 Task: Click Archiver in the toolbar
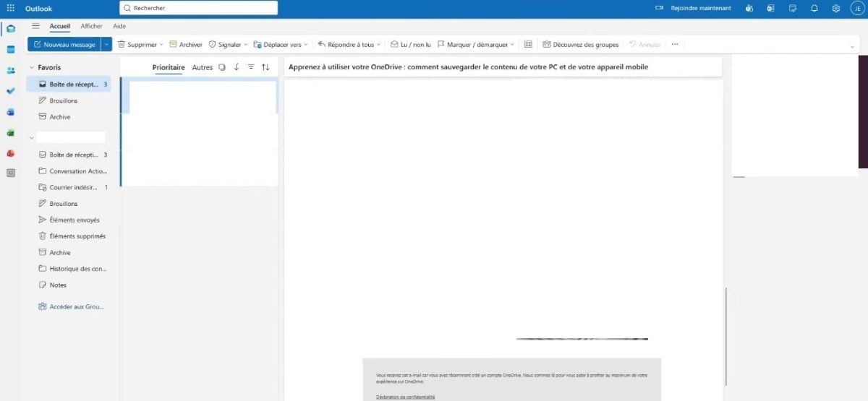(x=186, y=44)
